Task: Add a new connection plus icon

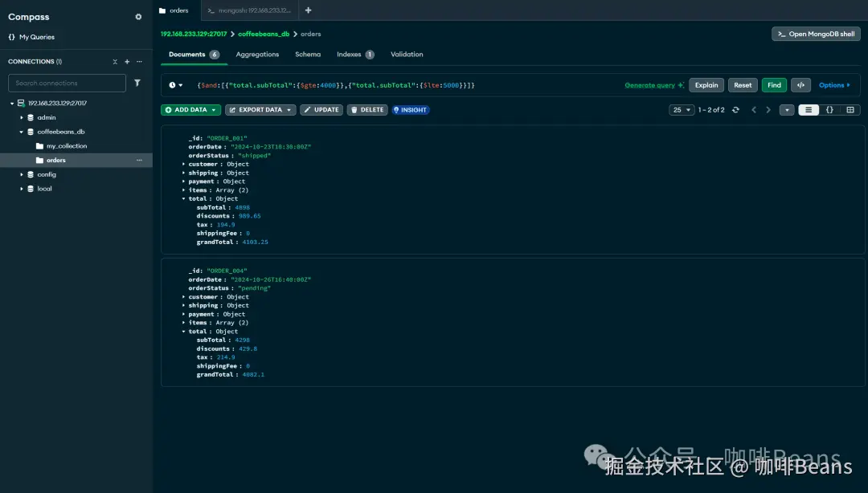Action: pos(127,61)
